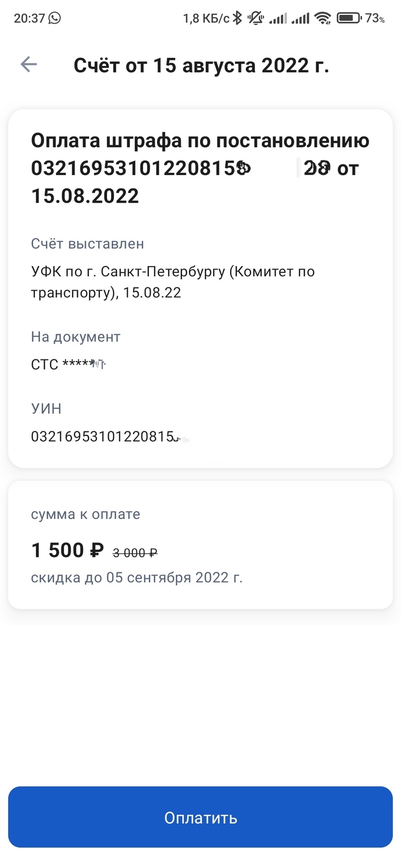
Task: Tap the УИН number value
Action: (x=103, y=437)
